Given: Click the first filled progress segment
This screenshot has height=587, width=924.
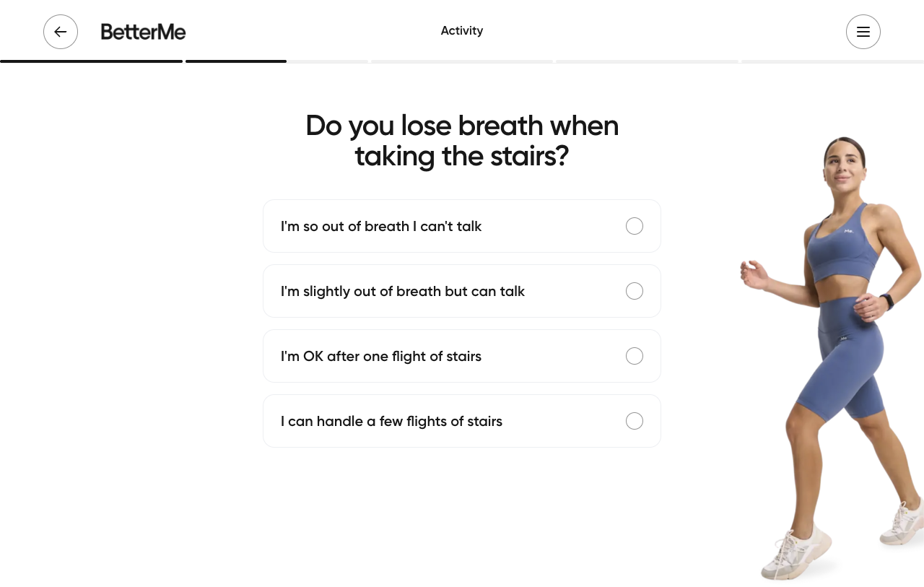Looking at the screenshot, I should pyautogui.click(x=91, y=61).
